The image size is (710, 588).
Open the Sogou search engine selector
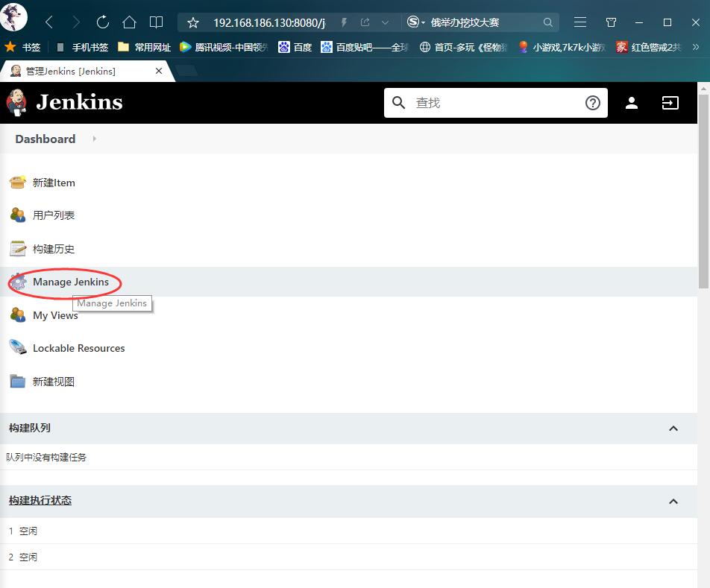(415, 22)
